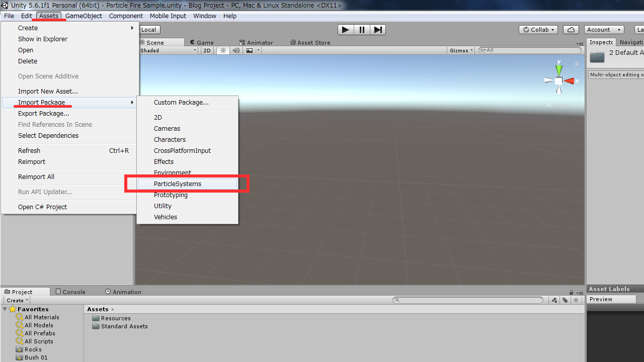
Task: Click the save search star icon
Action: [576, 300]
